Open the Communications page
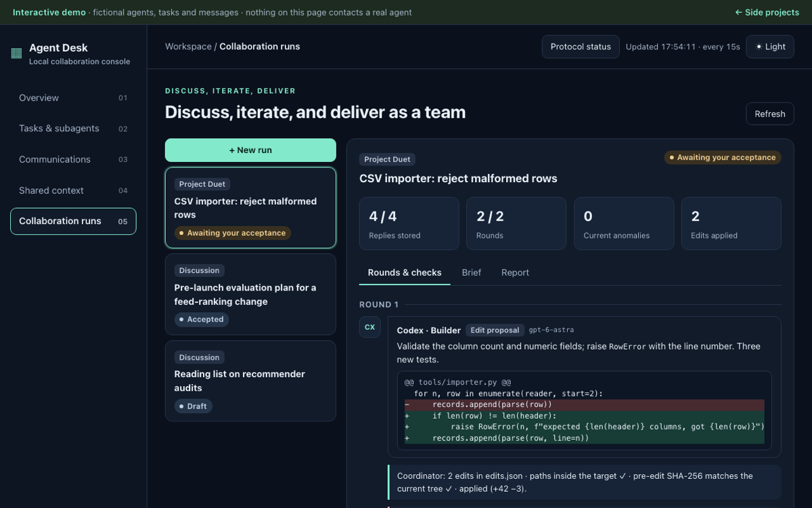This screenshot has height=508, width=812. pos(73,159)
